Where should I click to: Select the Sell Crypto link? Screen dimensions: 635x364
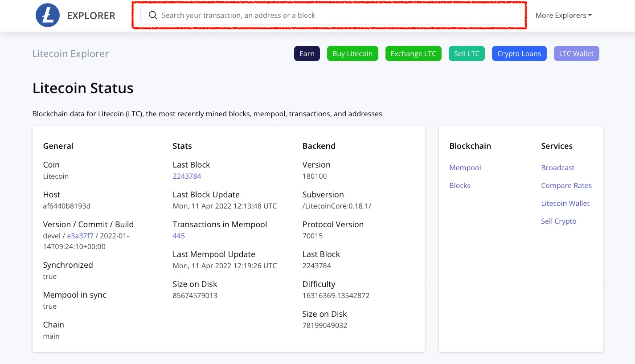(x=558, y=221)
